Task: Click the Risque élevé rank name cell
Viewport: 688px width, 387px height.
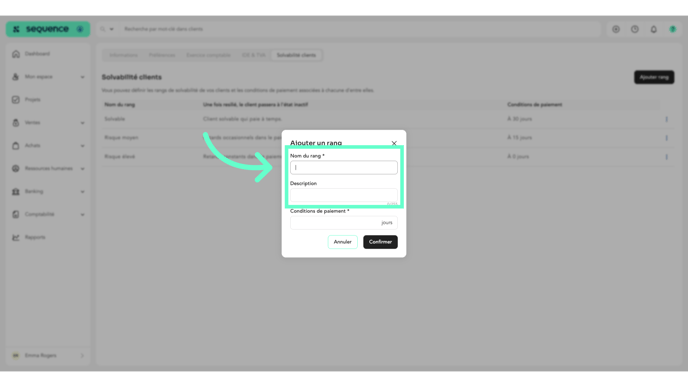Action: click(x=120, y=157)
